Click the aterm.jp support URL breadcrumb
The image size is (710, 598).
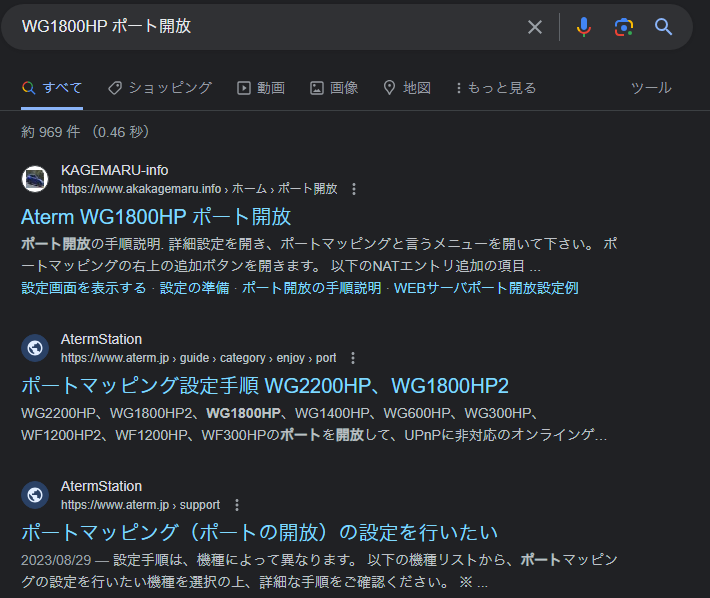140,505
